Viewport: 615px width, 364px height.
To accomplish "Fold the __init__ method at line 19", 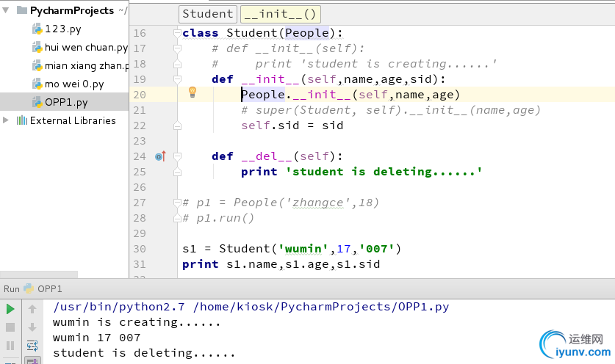I will (x=177, y=79).
